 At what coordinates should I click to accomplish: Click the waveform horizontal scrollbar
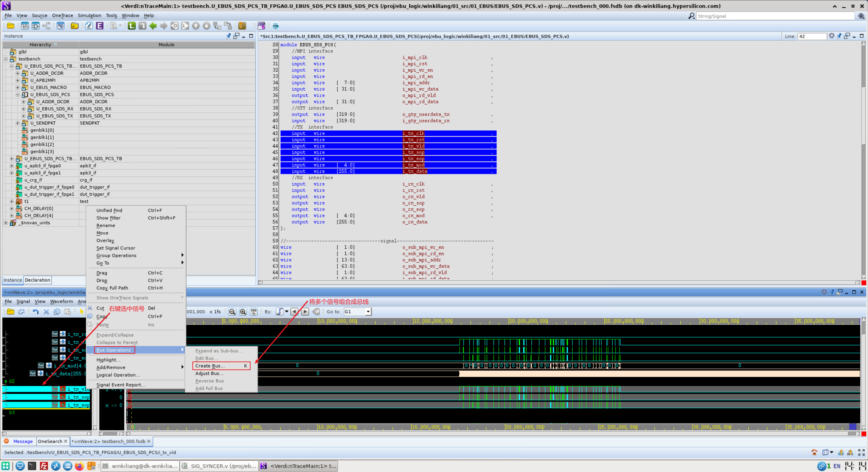[493, 434]
